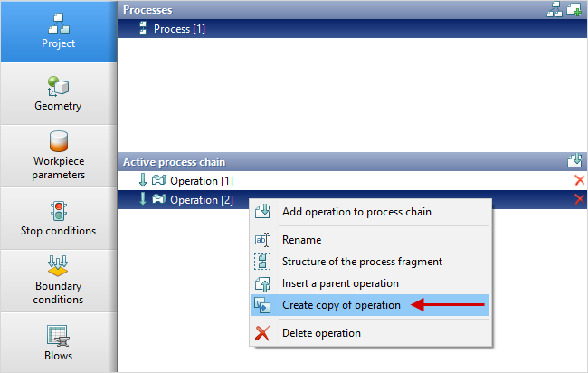Viewport: 588px width, 373px height.
Task: Choose Delete operation from context menu
Action: coord(321,333)
